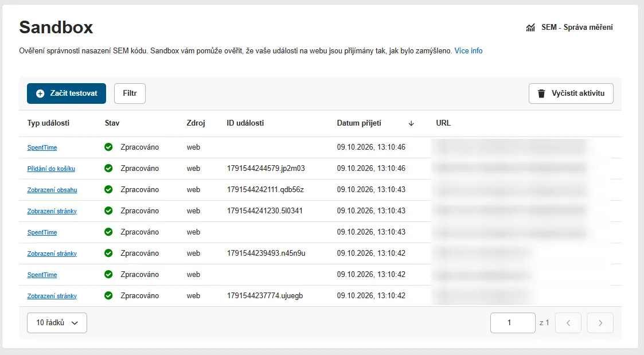Click Zpracováno status in Přidání do košíku row
Viewport: 644px width, 355px height.
[x=140, y=168]
